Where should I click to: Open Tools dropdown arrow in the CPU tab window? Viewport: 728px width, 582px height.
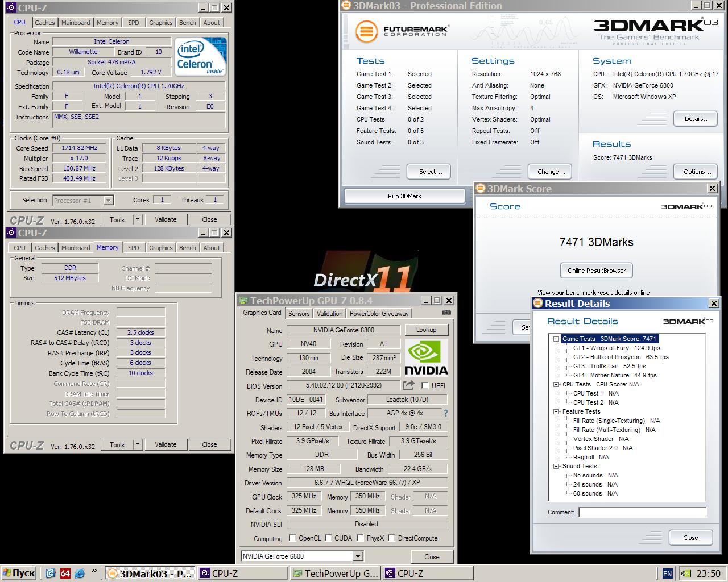point(138,219)
